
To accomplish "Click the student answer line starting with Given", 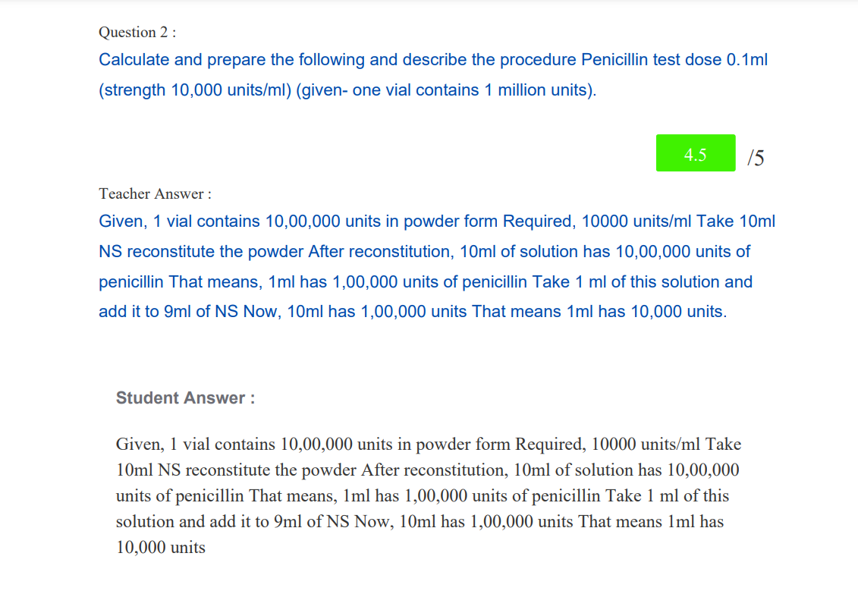I will pos(428,444).
